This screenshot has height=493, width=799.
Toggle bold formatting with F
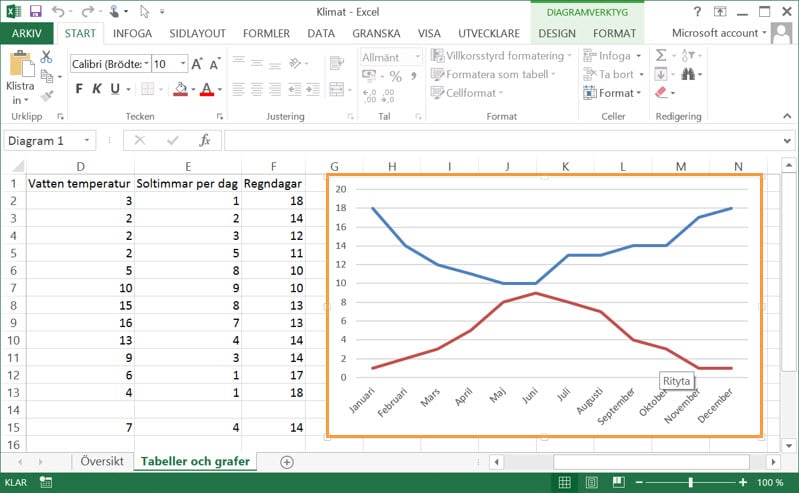[79, 89]
